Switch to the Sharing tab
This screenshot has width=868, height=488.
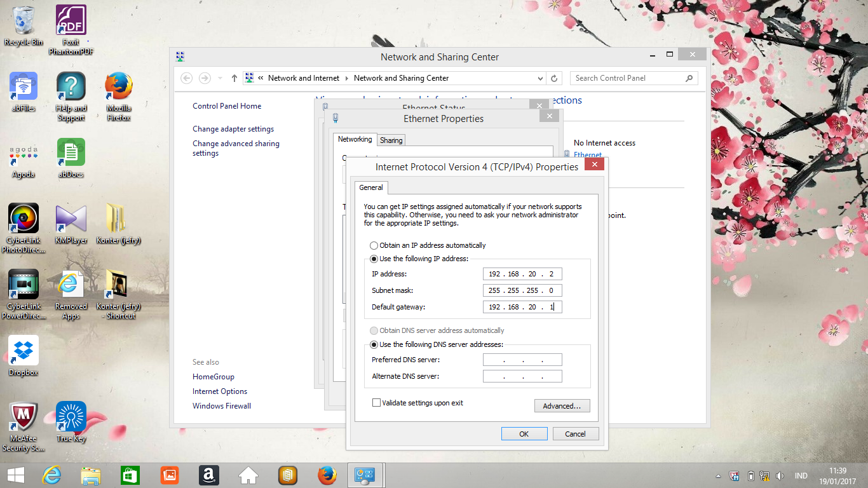point(391,140)
